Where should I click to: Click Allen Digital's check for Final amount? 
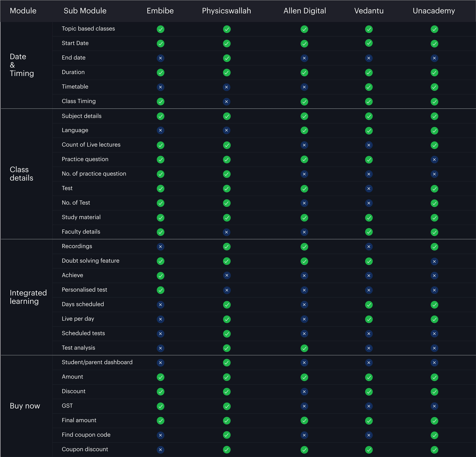[304, 421]
